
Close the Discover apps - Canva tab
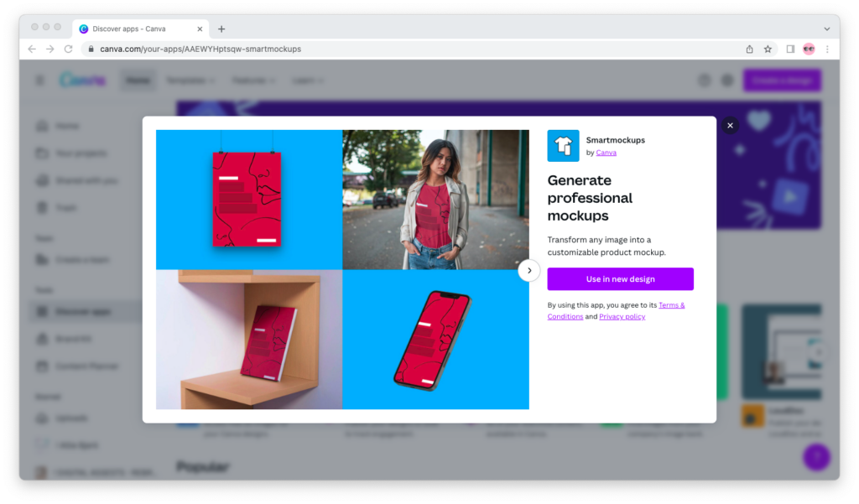200,29
